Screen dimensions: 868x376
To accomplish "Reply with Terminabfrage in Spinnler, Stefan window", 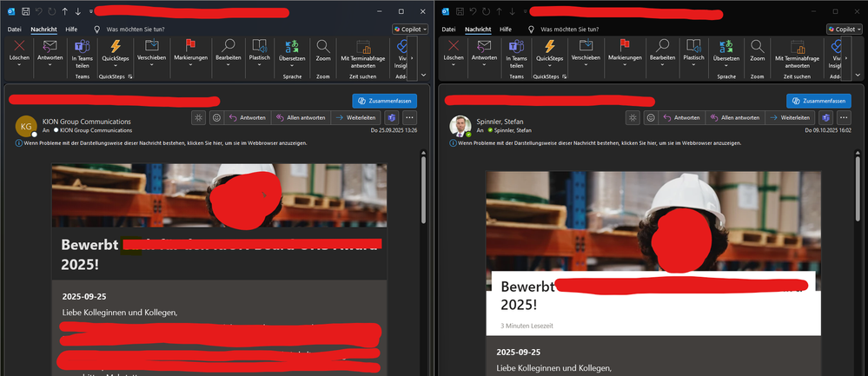I will coord(797,54).
